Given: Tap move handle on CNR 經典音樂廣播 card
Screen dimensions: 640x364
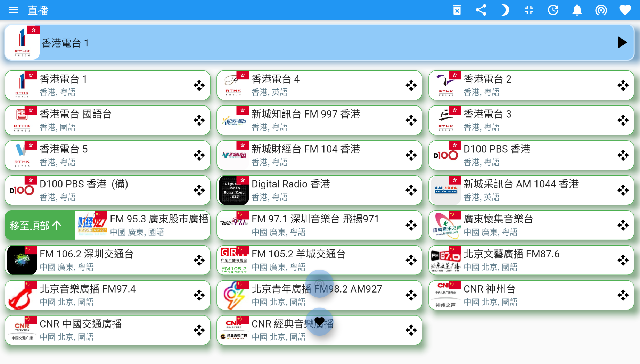Looking at the screenshot, I should (411, 330).
